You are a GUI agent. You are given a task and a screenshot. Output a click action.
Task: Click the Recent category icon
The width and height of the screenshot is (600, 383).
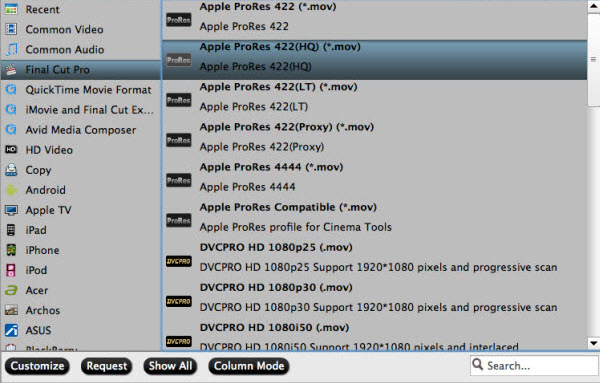(11, 9)
